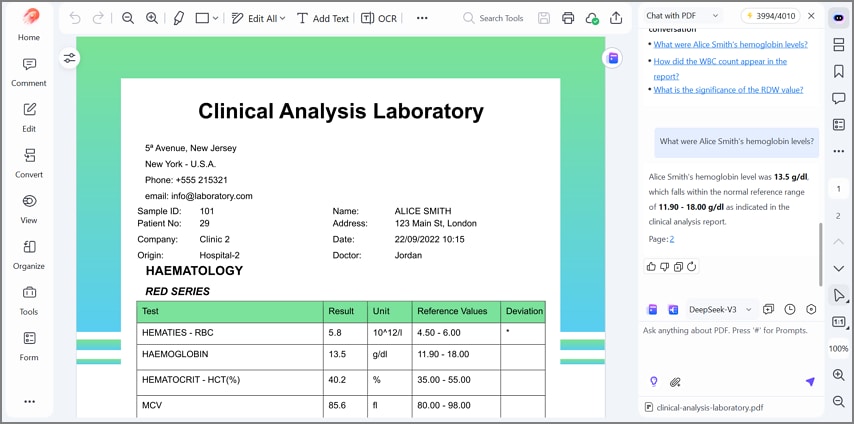Open chat history clock icon
854x424 pixels.
tap(790, 310)
